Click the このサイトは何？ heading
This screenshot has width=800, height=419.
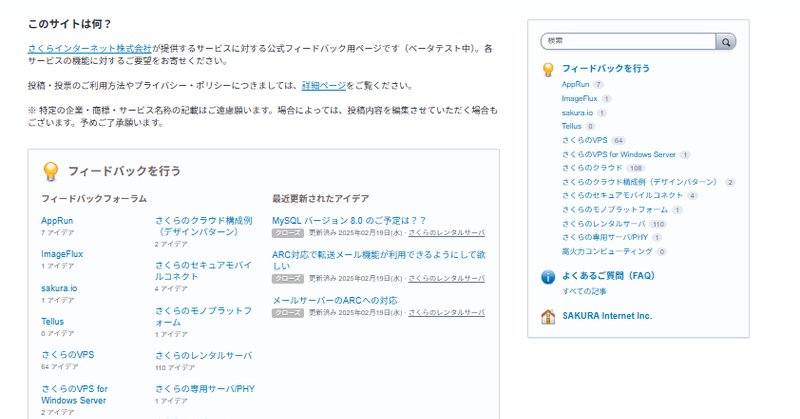69,24
